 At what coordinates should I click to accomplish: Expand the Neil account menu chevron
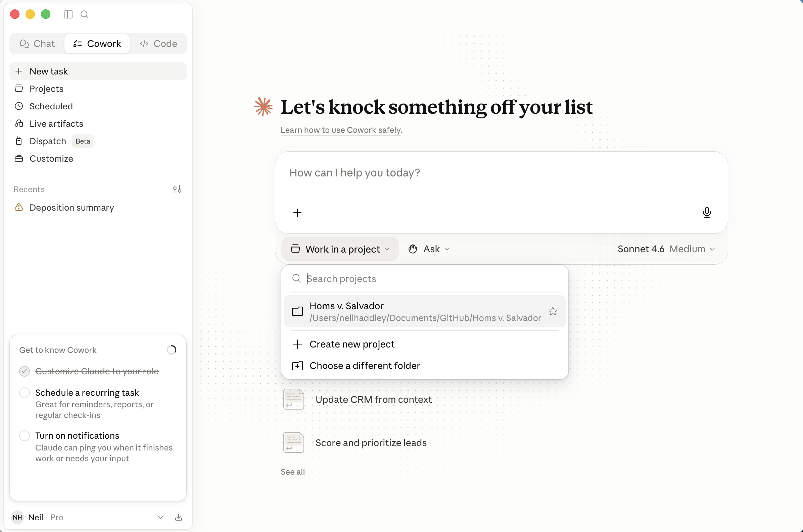pos(160,517)
